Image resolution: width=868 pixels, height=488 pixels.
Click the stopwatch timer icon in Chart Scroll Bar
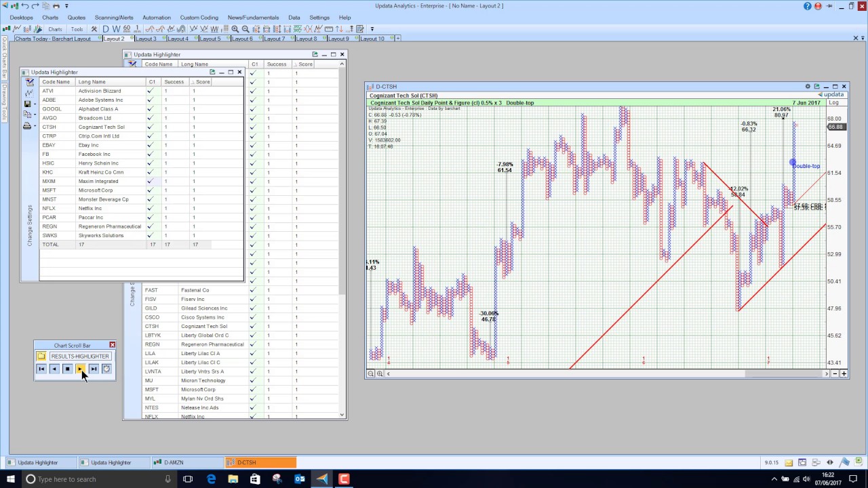pos(106,369)
